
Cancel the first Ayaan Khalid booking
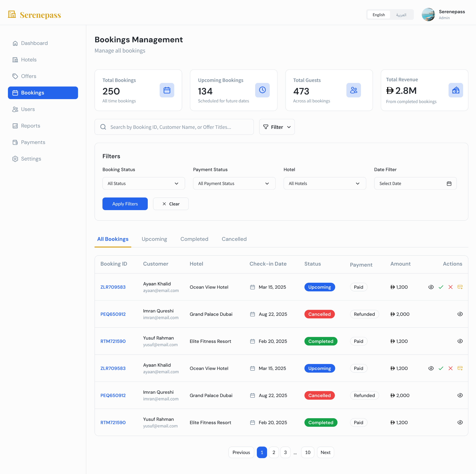click(450, 287)
